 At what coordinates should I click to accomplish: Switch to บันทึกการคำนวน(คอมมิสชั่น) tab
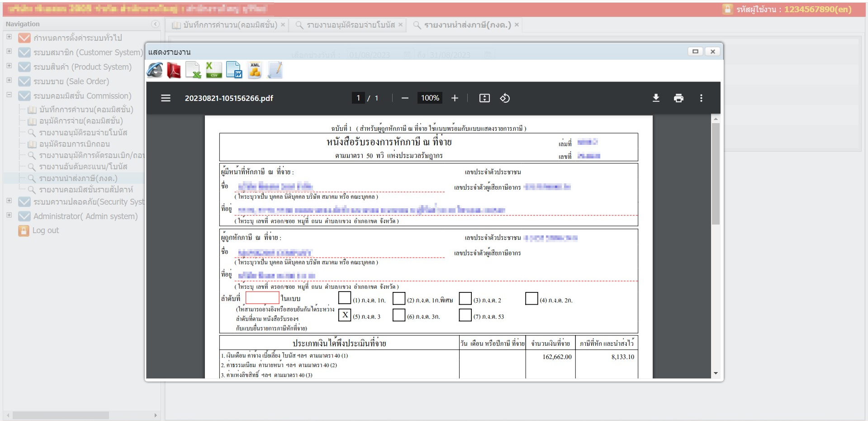tap(230, 25)
